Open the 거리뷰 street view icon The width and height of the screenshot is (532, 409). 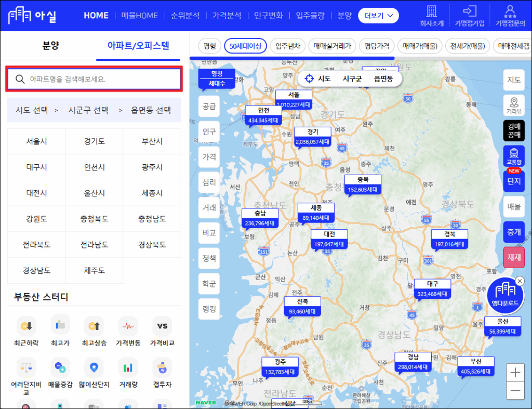click(x=514, y=105)
